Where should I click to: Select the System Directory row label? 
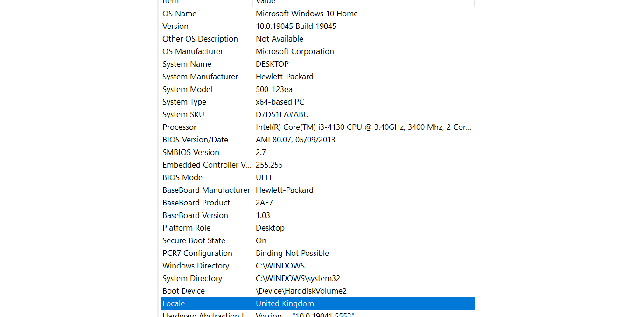(192, 278)
